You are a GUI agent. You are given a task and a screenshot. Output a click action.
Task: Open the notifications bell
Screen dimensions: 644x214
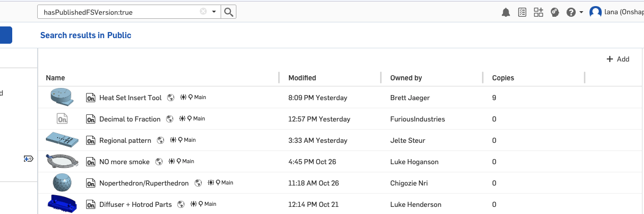(506, 12)
